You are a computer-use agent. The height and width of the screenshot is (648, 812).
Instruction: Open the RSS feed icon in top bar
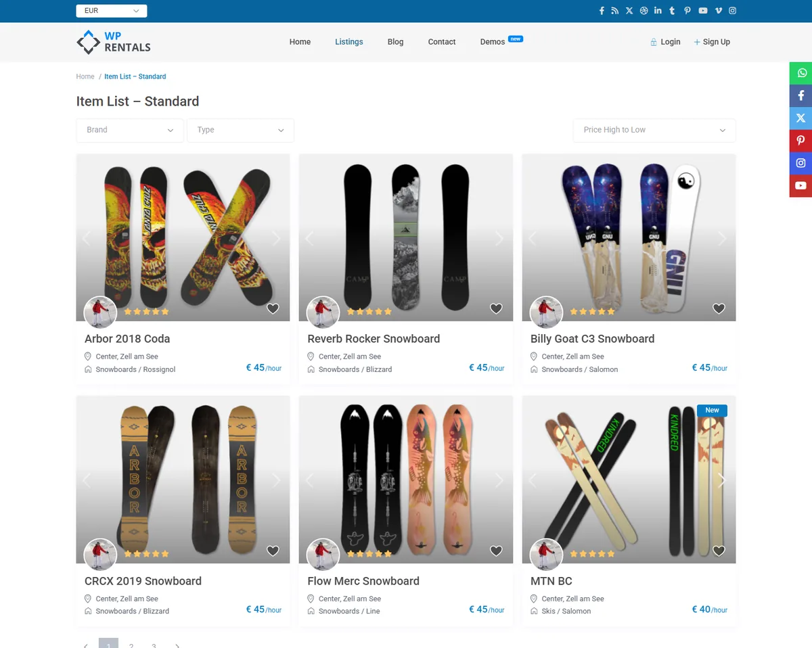tap(614, 11)
